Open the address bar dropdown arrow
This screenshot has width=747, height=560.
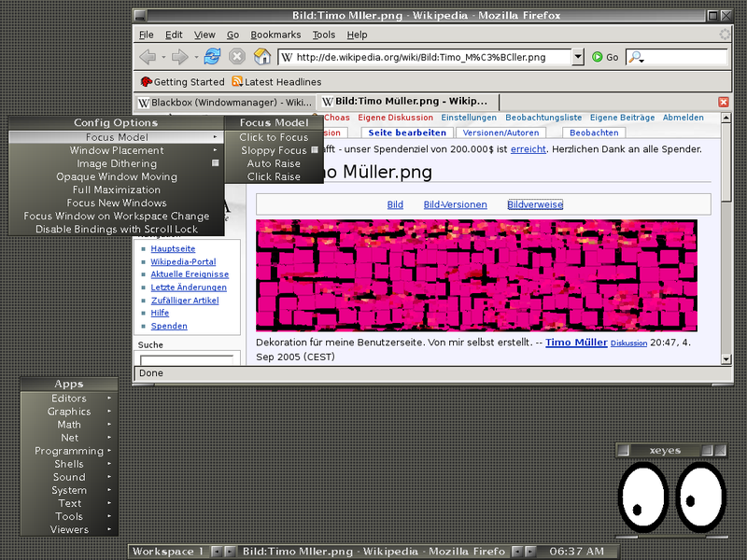coord(580,56)
